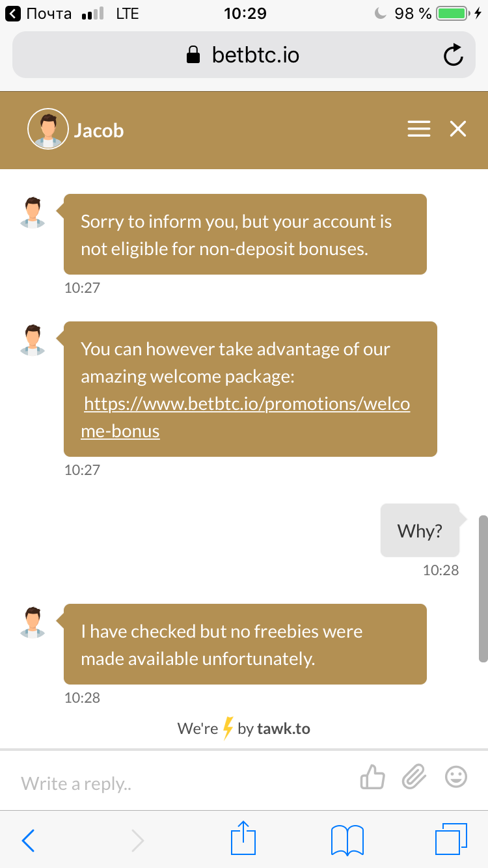Viewport: 488px width, 868px height.
Task: Close the Jacob chat window
Action: [x=458, y=129]
